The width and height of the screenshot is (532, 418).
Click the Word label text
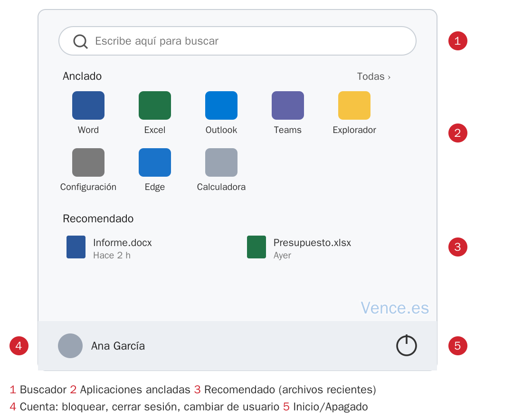(x=88, y=130)
